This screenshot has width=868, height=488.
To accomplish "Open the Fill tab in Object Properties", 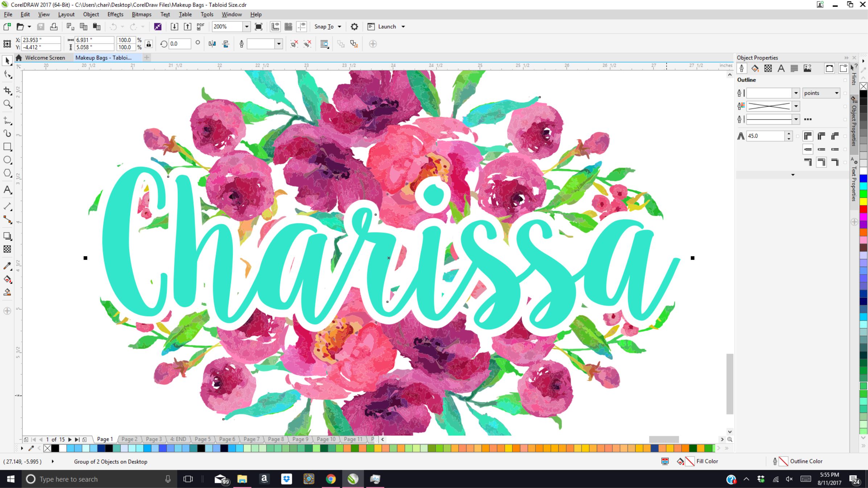I will tap(755, 68).
